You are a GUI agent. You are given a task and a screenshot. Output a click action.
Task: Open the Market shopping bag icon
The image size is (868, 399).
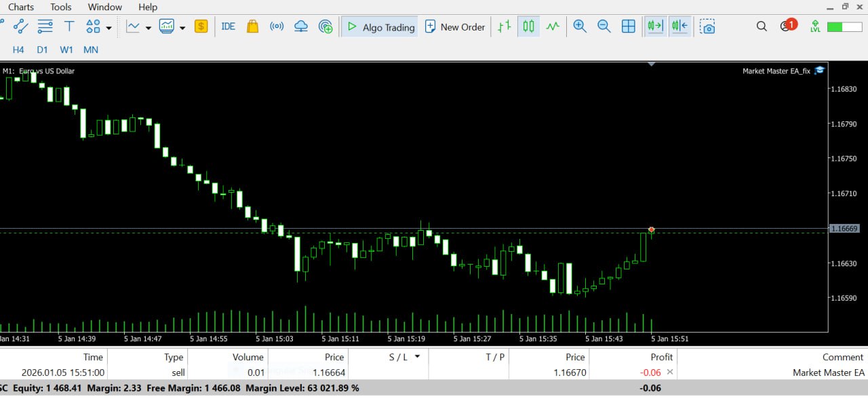pyautogui.click(x=252, y=26)
